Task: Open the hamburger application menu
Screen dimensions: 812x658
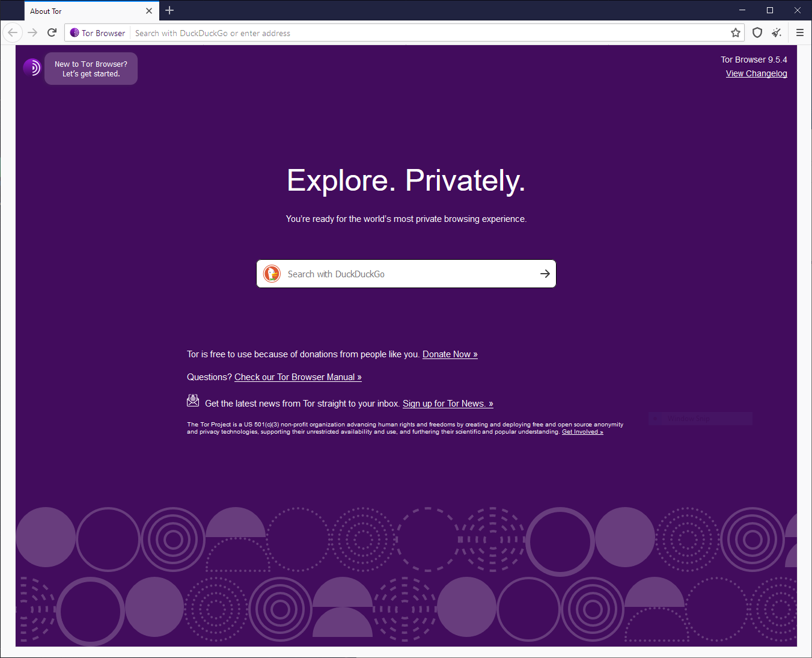Action: tap(799, 33)
